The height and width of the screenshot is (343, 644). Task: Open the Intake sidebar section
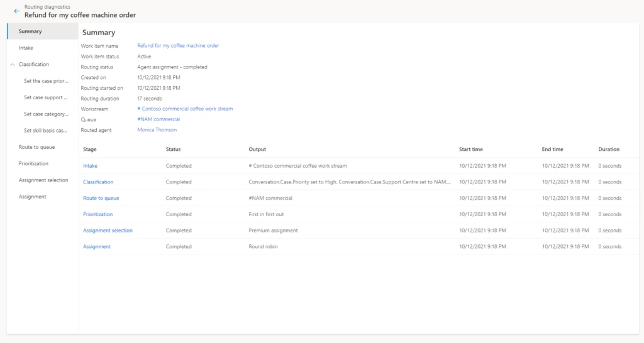tap(26, 48)
